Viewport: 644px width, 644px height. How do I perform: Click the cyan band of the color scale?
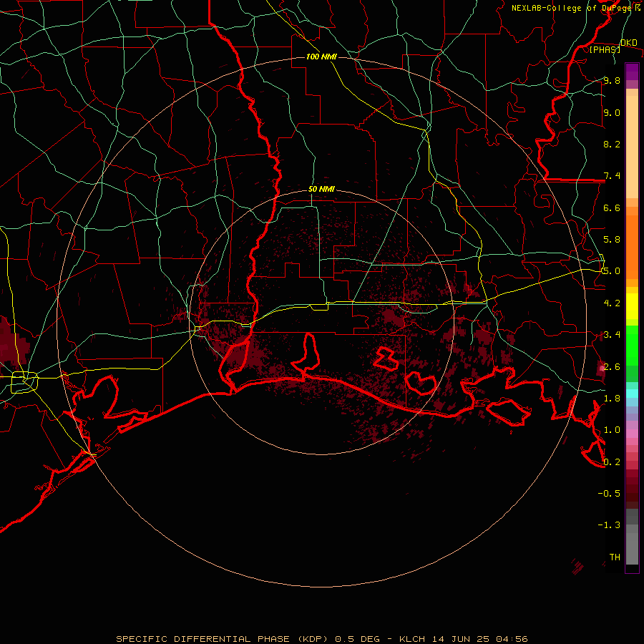click(x=632, y=393)
